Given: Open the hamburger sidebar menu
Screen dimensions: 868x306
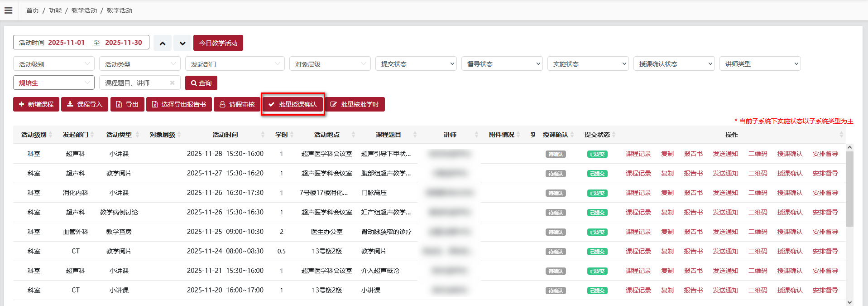Looking at the screenshot, I should click(x=8, y=10).
